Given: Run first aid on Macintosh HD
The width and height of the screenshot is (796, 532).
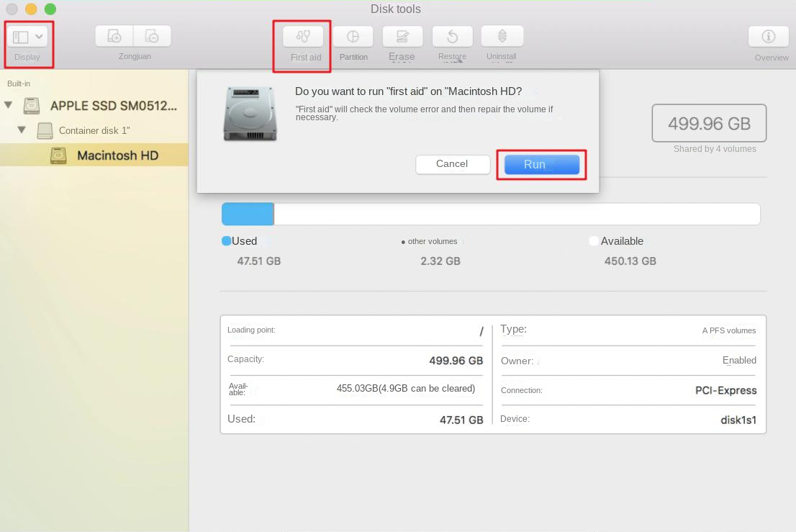Looking at the screenshot, I should 541,164.
